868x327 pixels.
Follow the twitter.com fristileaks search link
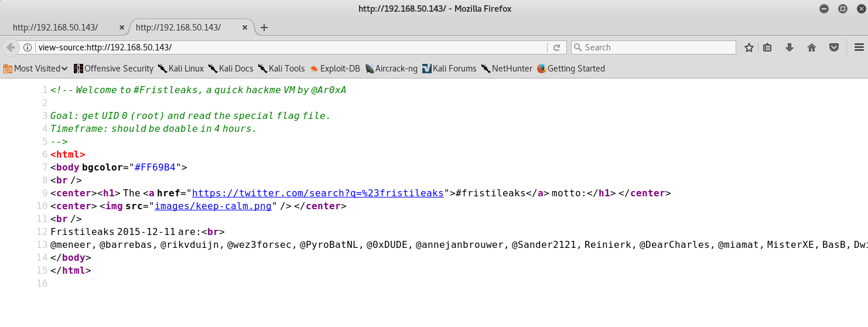coord(318,193)
